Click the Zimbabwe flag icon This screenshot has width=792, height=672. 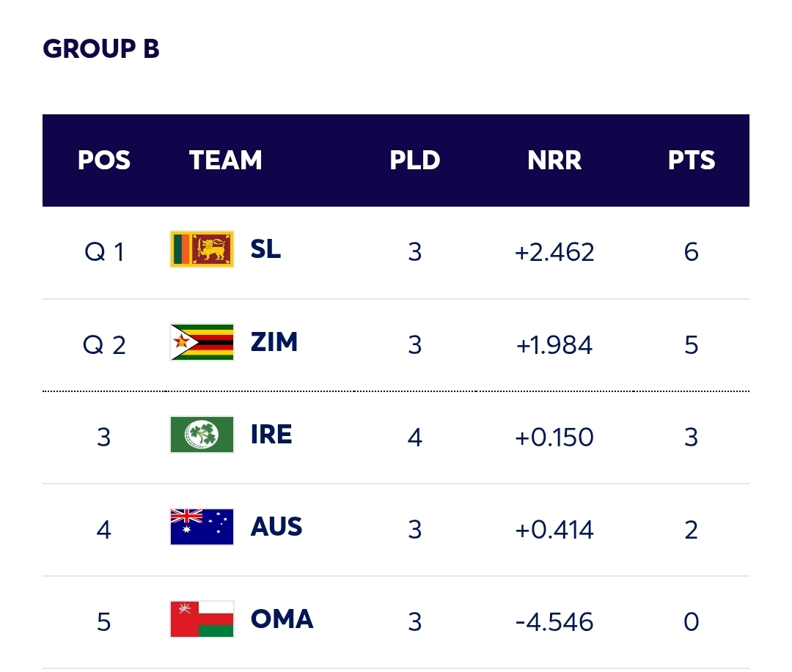coord(202,342)
